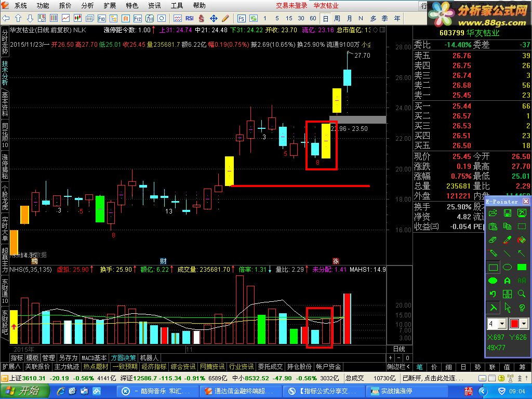The height and width of the screenshot is (399, 532).
Task: Click the red E-Pointer color swatch
Action: pyautogui.click(x=514, y=324)
